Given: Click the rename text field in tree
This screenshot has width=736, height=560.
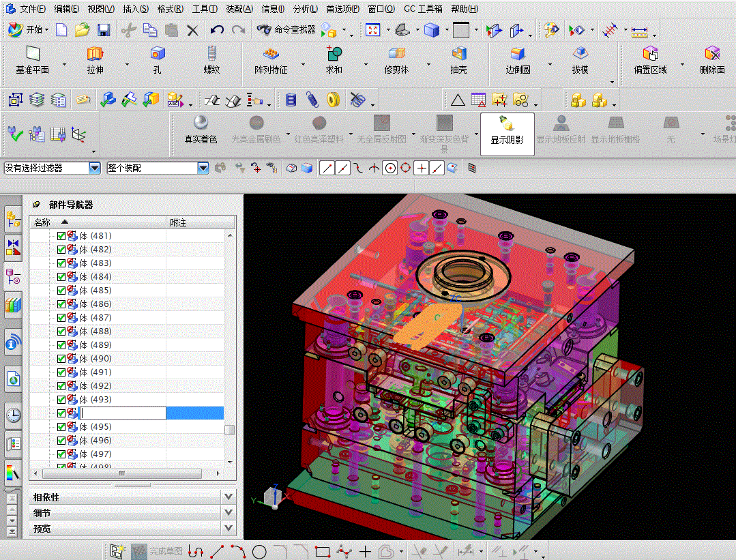Looking at the screenshot, I should pyautogui.click(x=123, y=413).
